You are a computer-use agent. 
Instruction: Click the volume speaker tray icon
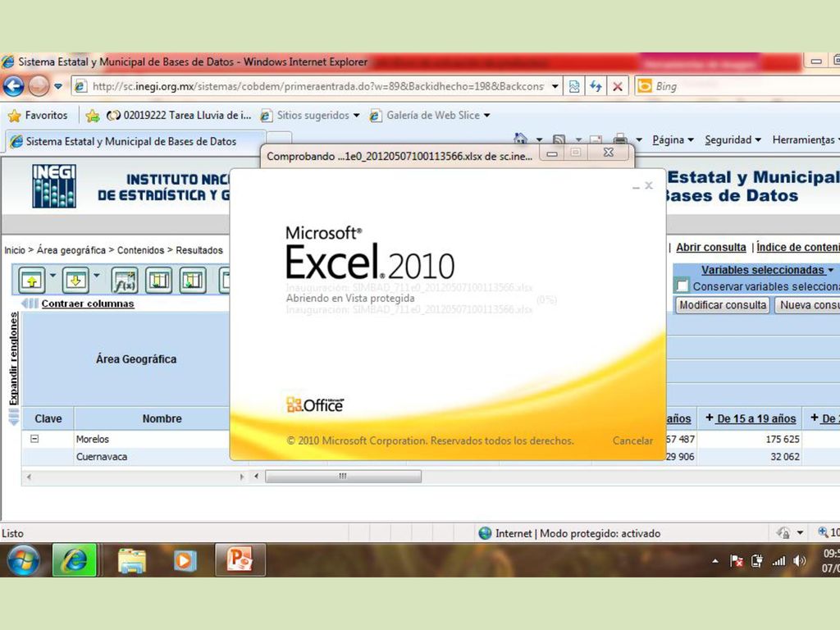pyautogui.click(x=799, y=561)
